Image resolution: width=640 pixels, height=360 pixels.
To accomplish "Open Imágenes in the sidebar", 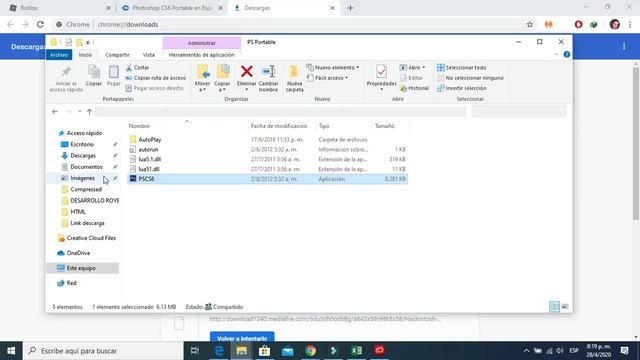I will point(82,178).
